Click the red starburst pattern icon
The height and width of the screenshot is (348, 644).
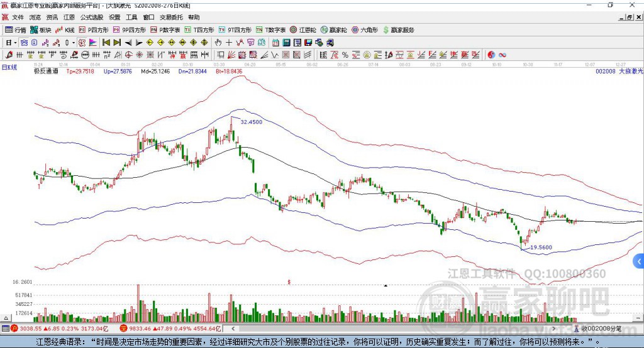pos(139,55)
